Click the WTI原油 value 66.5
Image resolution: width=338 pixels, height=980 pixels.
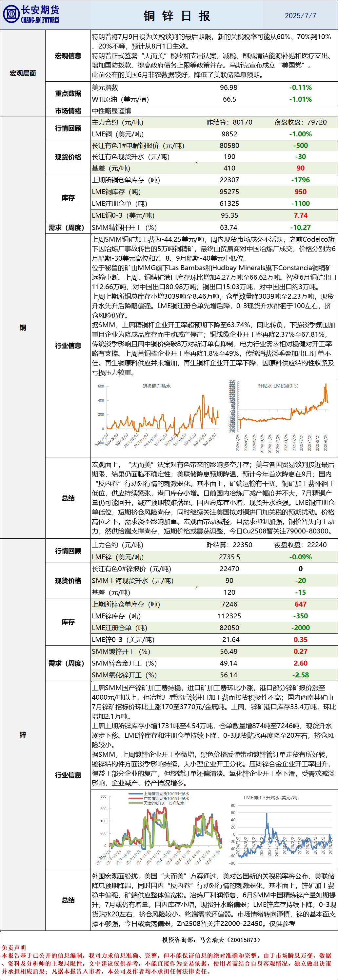[229, 99]
